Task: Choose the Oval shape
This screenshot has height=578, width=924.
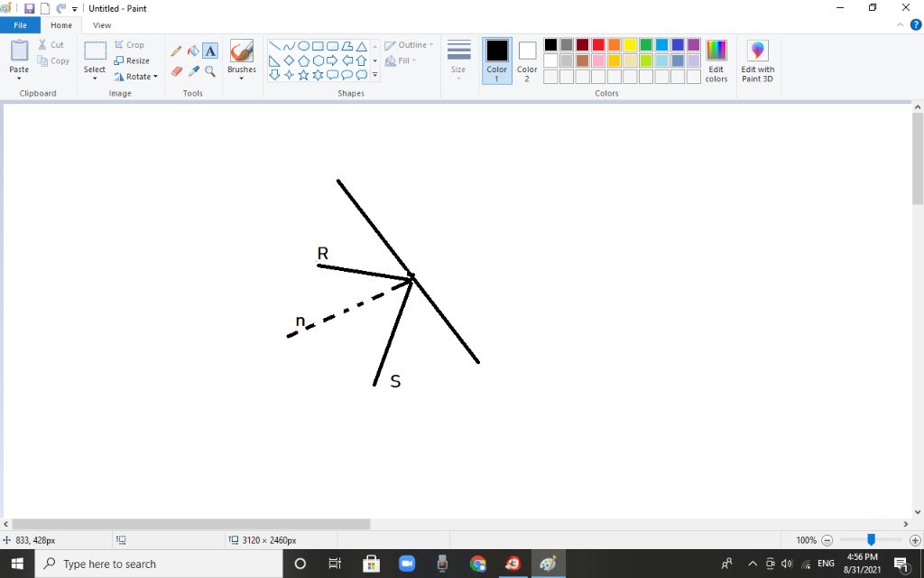Action: pyautogui.click(x=303, y=46)
